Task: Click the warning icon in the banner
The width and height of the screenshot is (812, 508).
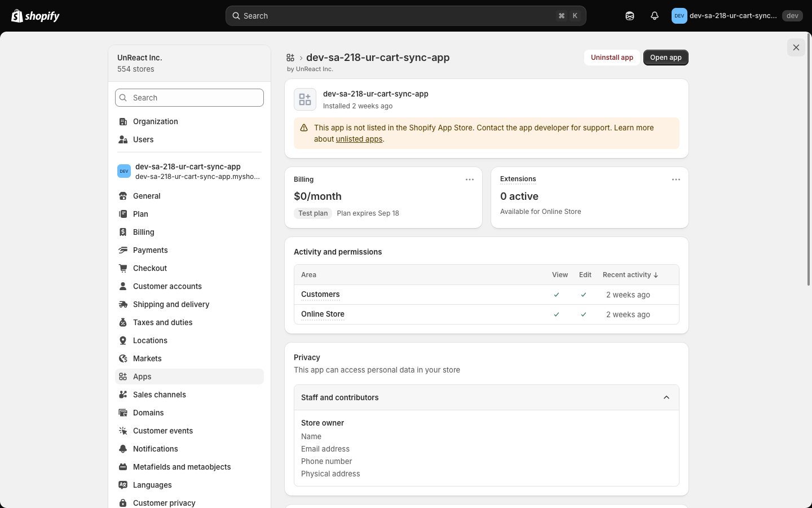Action: pos(304,128)
